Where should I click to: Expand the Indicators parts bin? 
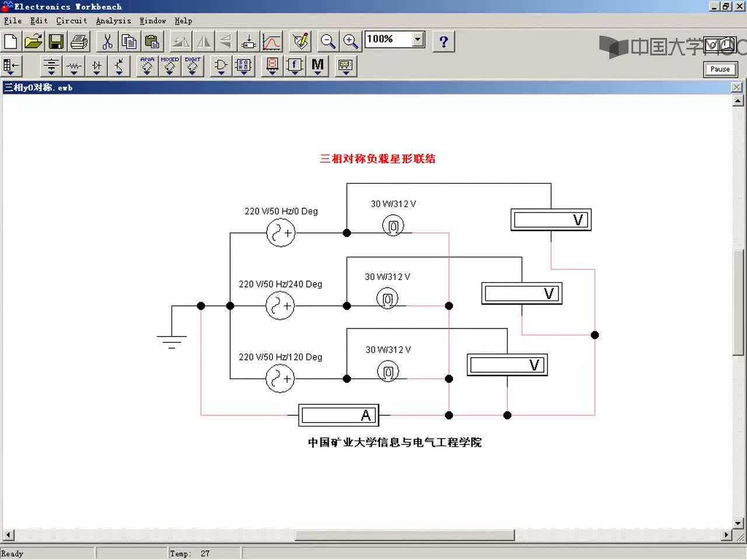click(x=273, y=66)
